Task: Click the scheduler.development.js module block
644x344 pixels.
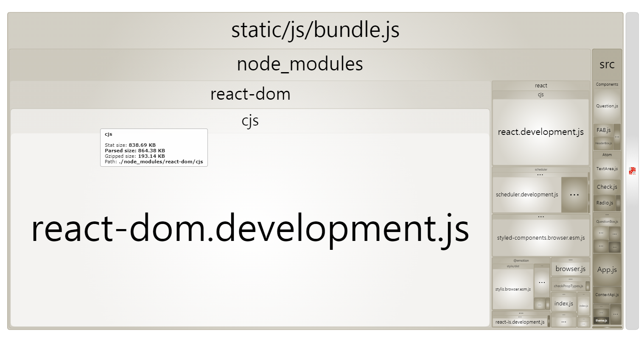Action: pyautogui.click(x=527, y=195)
